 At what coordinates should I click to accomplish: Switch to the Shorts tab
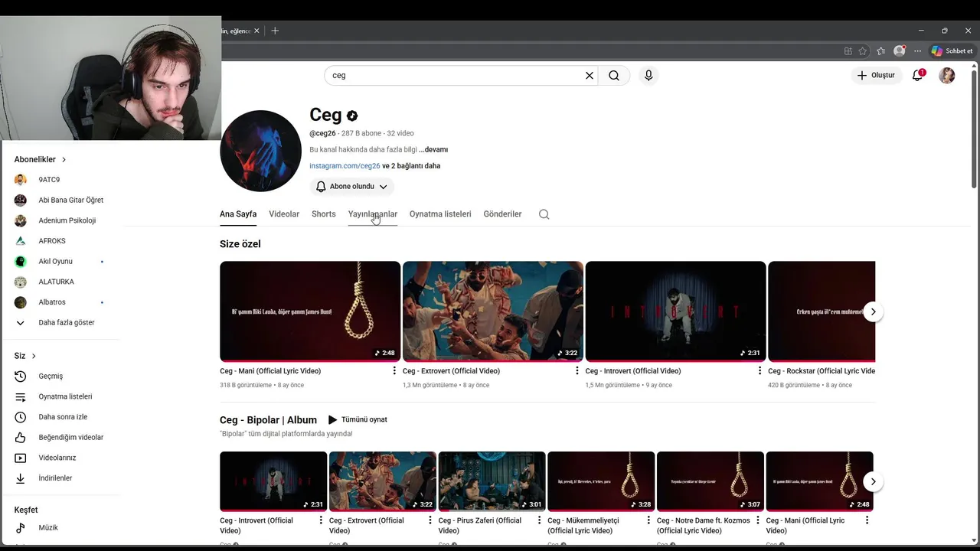pyautogui.click(x=324, y=214)
